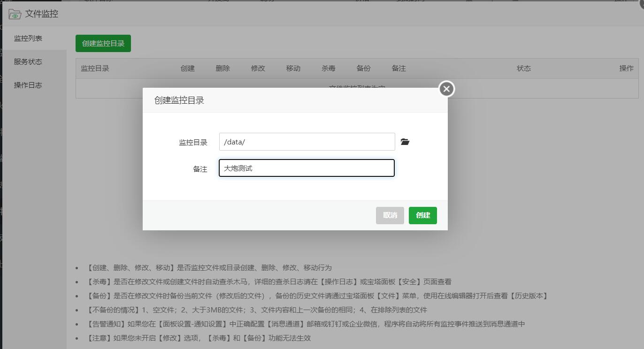Click the 取消 button in dialog
This screenshot has width=644, height=349.
tap(390, 215)
